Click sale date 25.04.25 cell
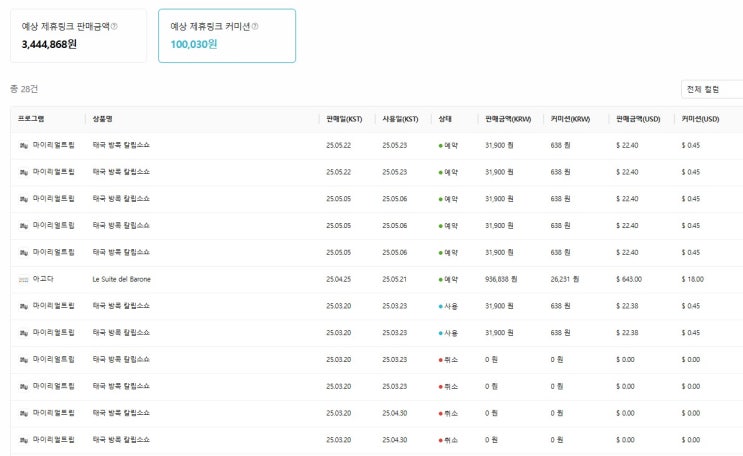Screen dimensions: 743x456 tap(338, 279)
